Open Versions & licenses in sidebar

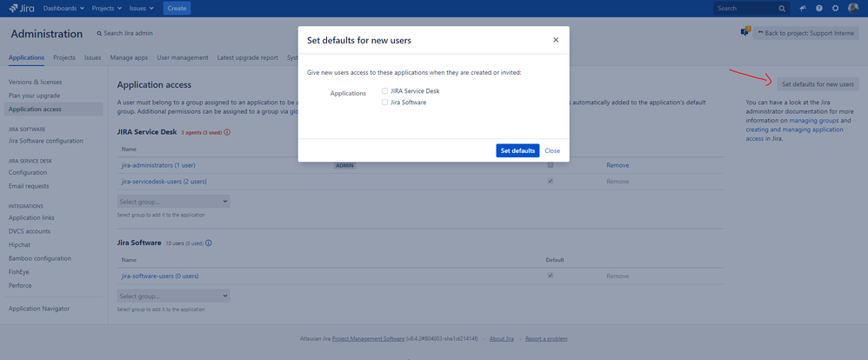(36, 82)
